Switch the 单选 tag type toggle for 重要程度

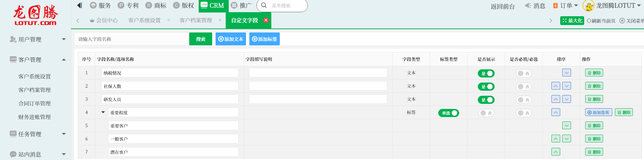coord(448,113)
